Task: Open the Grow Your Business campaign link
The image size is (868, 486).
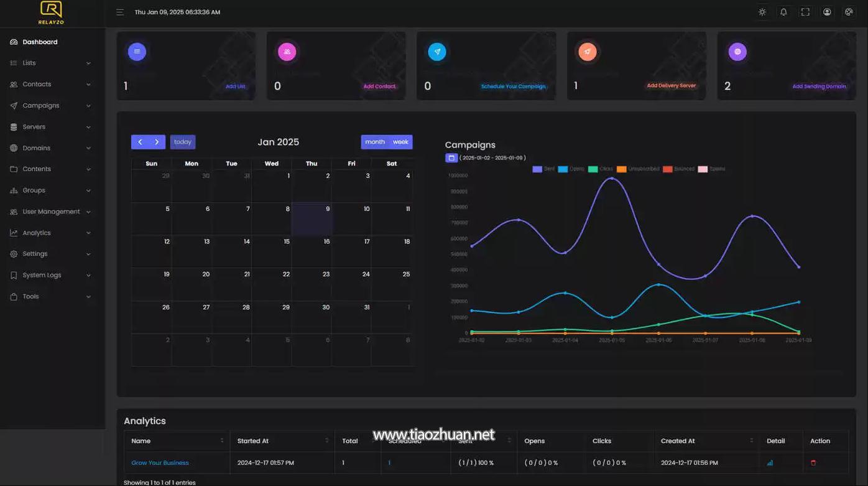Action: [x=160, y=462]
